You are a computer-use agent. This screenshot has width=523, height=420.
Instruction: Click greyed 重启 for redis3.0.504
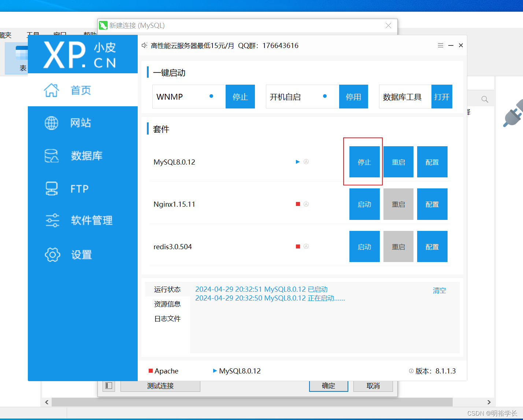(398, 247)
